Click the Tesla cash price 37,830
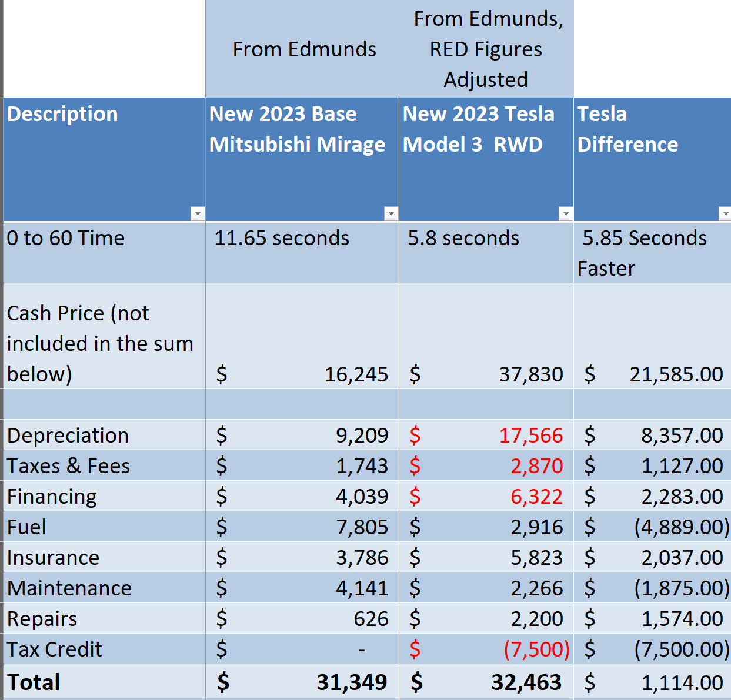Screen dimensions: 731x700 (x=531, y=374)
